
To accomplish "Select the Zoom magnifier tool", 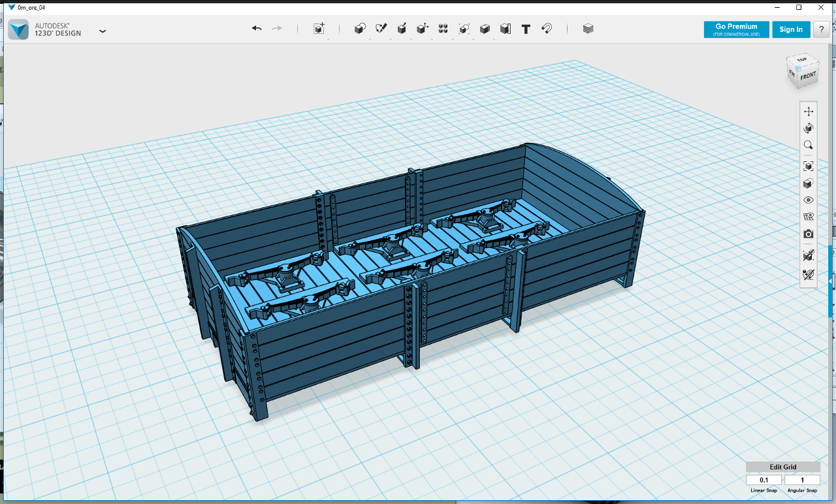I will pos(809,145).
